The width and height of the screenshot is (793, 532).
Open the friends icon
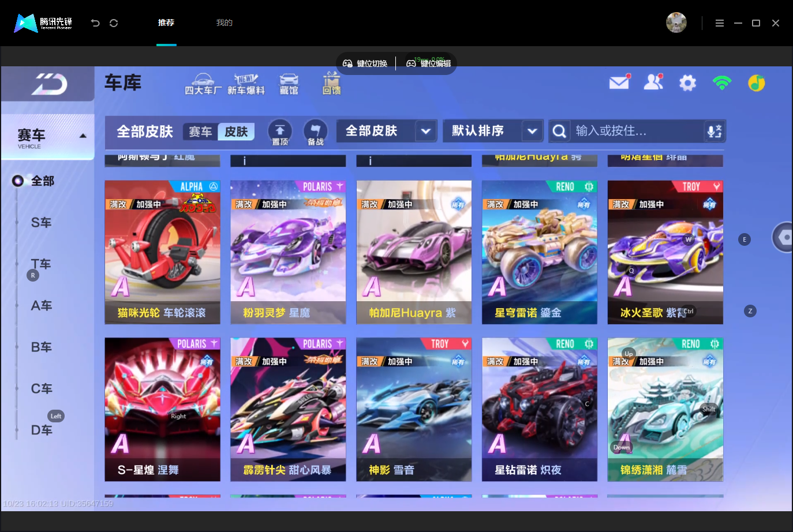click(653, 82)
